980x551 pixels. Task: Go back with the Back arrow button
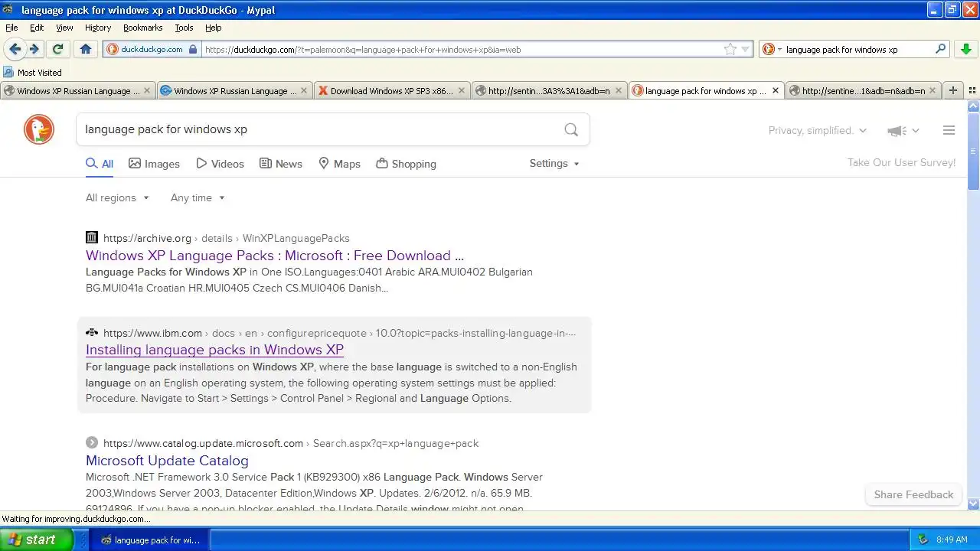pyautogui.click(x=15, y=49)
